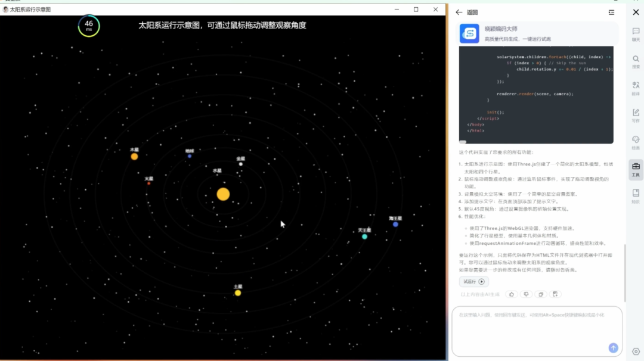Image resolution: width=644 pixels, height=361 pixels.
Task: Click the thumbs-down icon under the response
Action: coord(526,294)
